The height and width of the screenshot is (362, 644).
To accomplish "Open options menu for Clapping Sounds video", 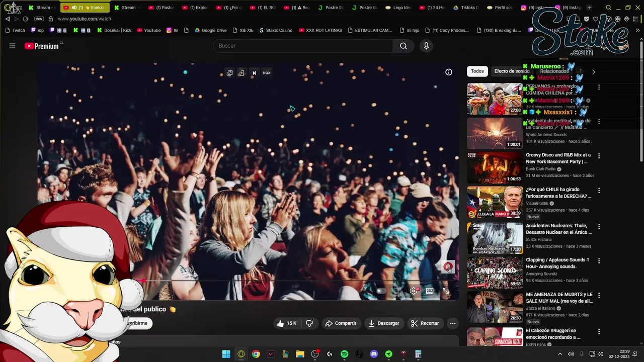I will [599, 260].
